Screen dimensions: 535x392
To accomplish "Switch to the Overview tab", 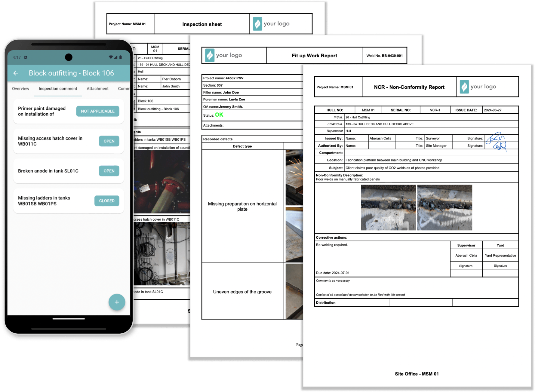I will pyautogui.click(x=20, y=88).
